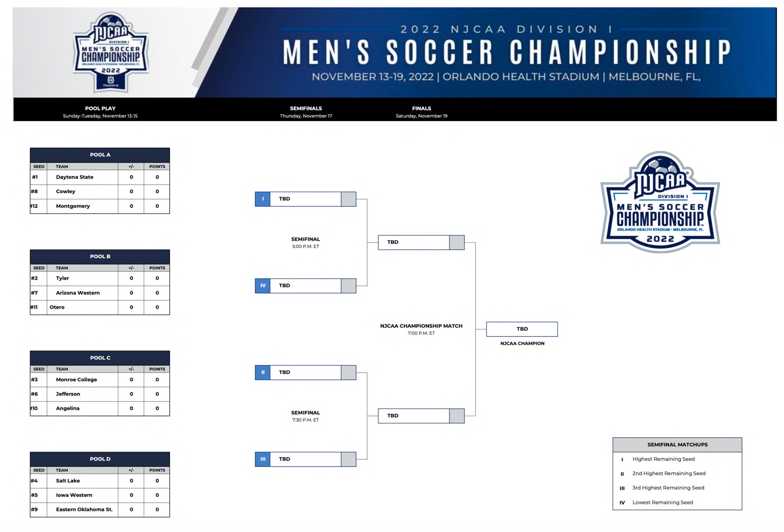Select the blue seed I badge
784x532 pixels.
262,199
